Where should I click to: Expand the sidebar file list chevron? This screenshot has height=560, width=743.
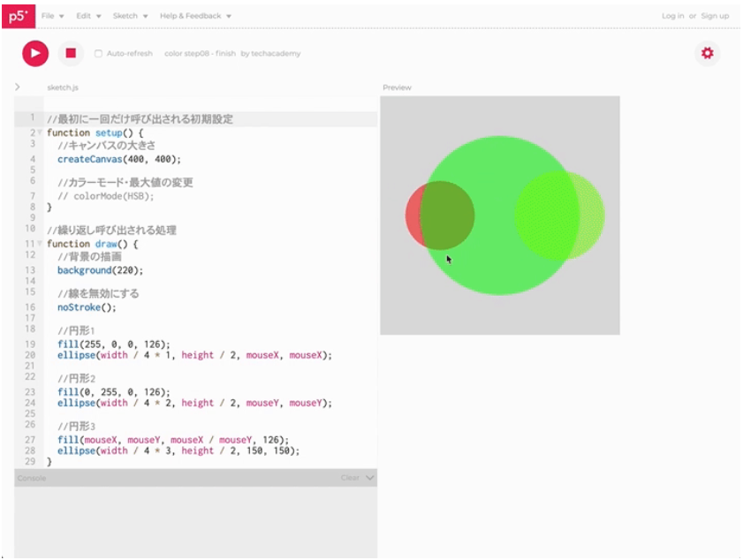(18, 87)
